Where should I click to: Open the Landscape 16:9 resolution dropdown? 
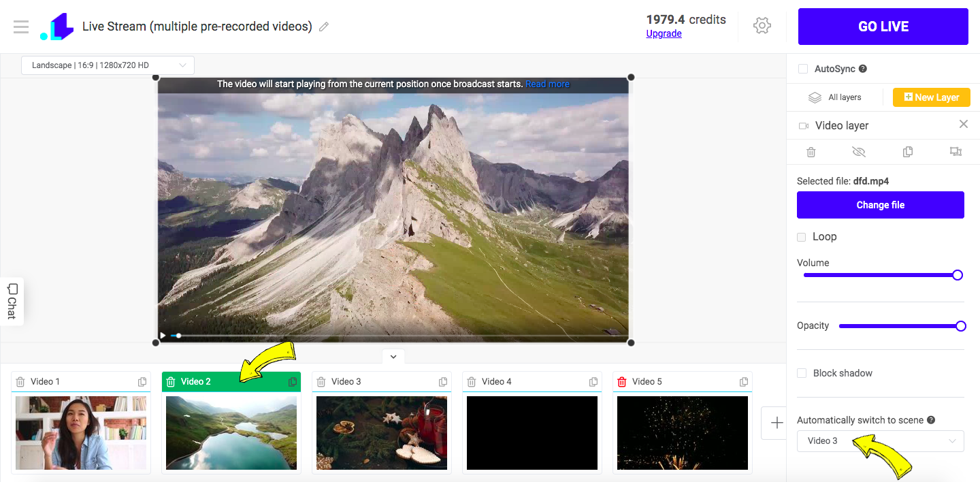coord(108,65)
